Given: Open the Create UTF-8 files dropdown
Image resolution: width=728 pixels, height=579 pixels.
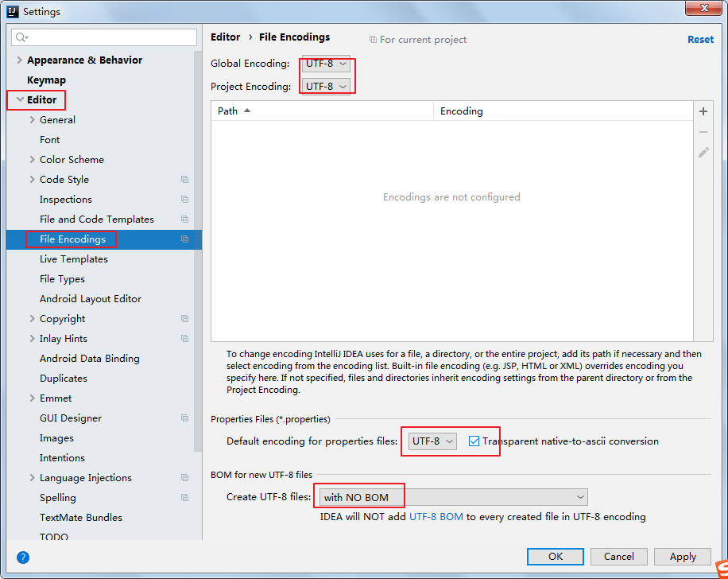Looking at the screenshot, I should (x=453, y=497).
